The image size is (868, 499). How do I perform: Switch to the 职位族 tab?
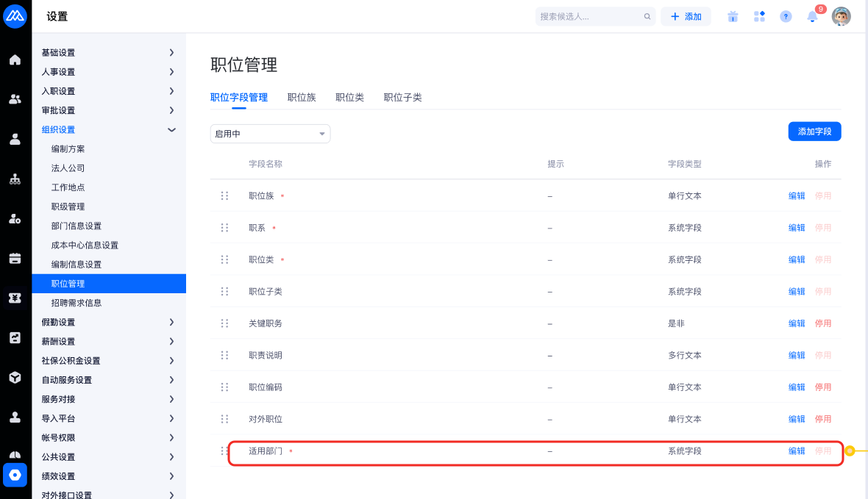point(302,97)
